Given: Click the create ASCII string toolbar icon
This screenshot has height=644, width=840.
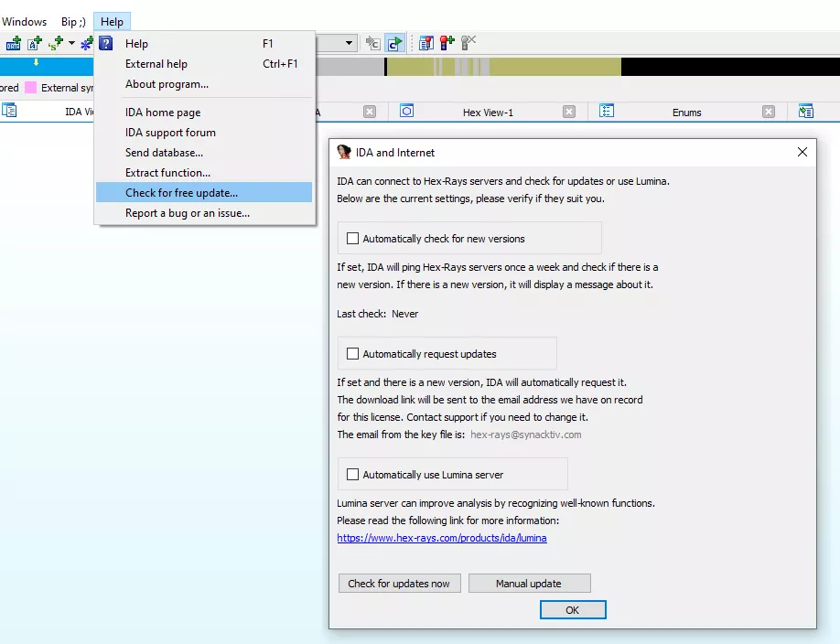Looking at the screenshot, I should click(x=35, y=43).
